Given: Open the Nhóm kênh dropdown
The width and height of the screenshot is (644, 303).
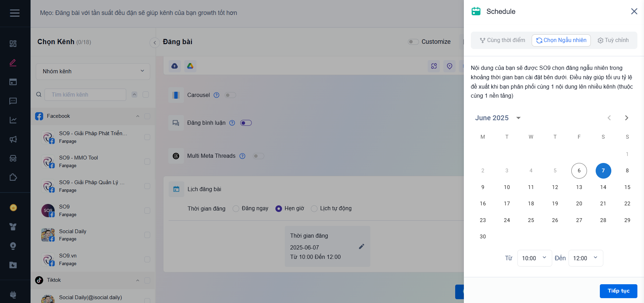Looking at the screenshot, I should coord(93,72).
